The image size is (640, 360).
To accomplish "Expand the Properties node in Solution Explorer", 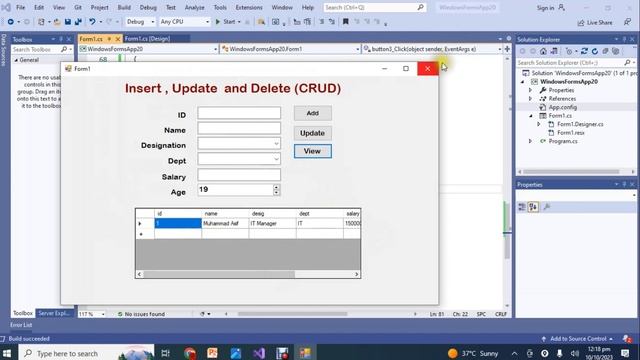I will point(531,90).
